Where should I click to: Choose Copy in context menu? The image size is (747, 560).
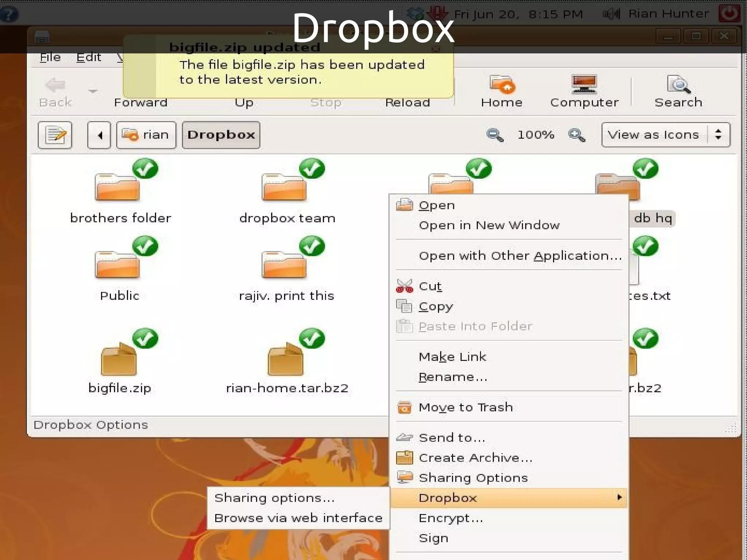pos(509,306)
